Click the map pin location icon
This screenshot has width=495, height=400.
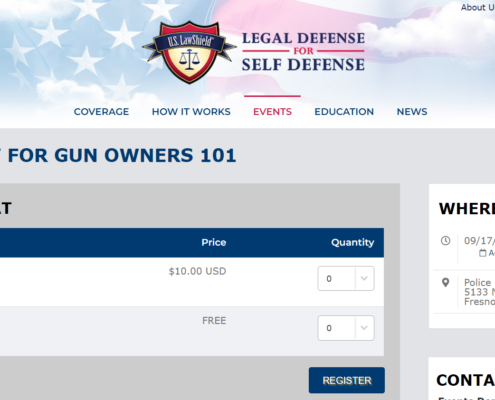[x=445, y=283]
